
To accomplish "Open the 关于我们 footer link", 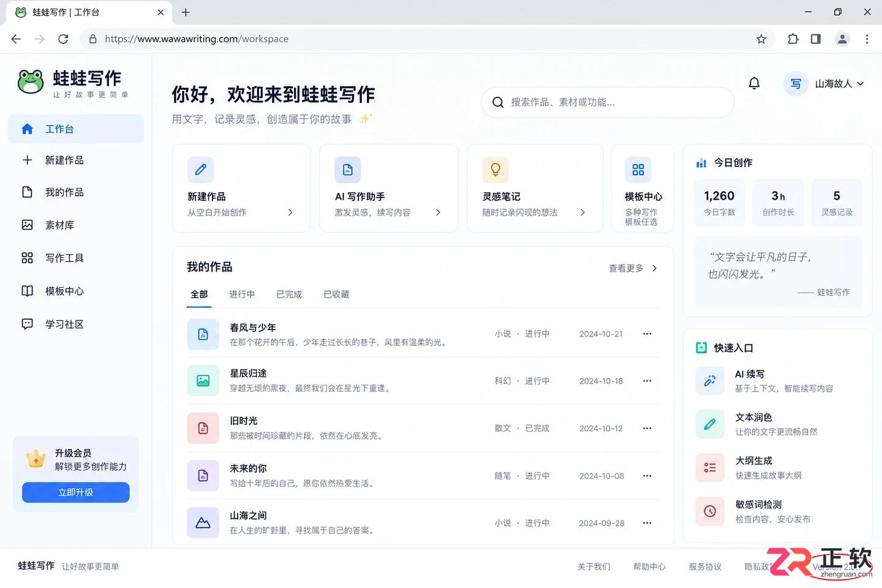I will (x=594, y=567).
